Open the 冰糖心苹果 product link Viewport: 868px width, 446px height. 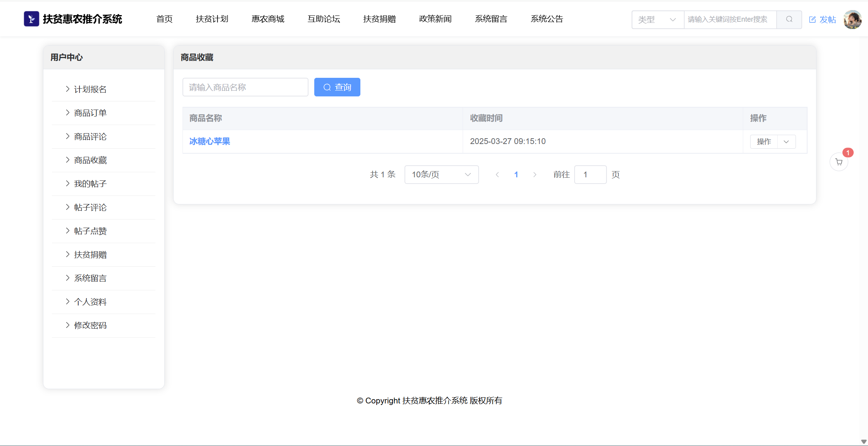[210, 141]
